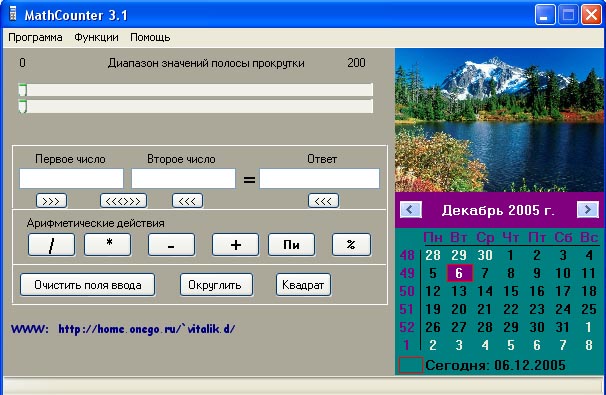Click Очистить поля ввода button
This screenshot has width=606, height=395.
(88, 285)
